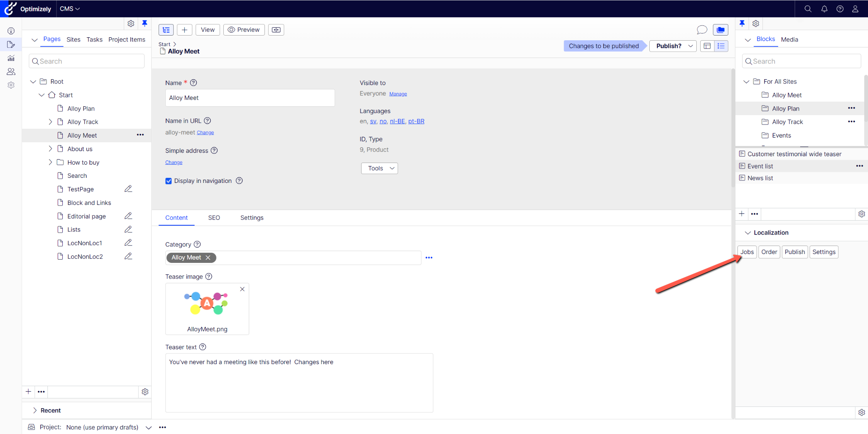Open the CMS product switcher dropdown
This screenshot has width=868, height=434.
(69, 8)
